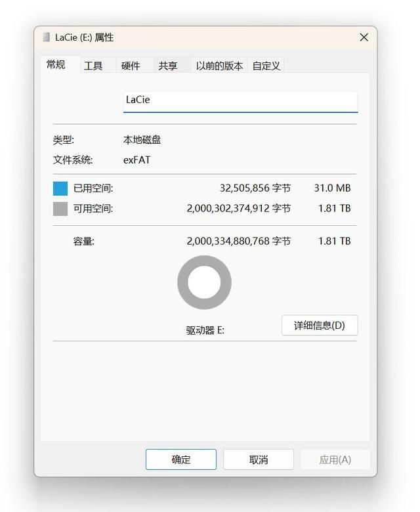Switch to the 自定义 tab
420x512 pixels.
[x=266, y=66]
